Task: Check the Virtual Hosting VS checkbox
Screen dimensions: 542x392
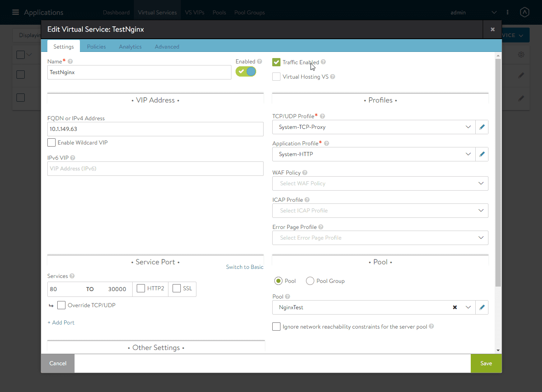Action: coord(276,77)
